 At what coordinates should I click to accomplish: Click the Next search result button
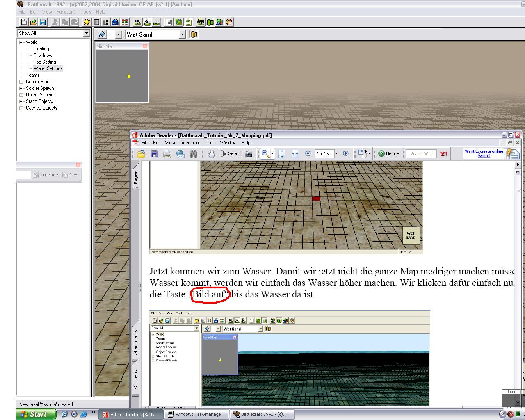click(70, 175)
